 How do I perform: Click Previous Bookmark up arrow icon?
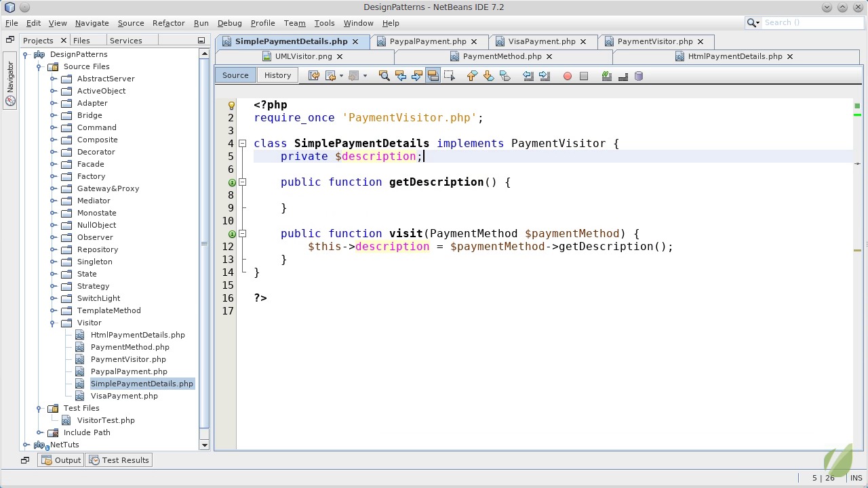(472, 76)
